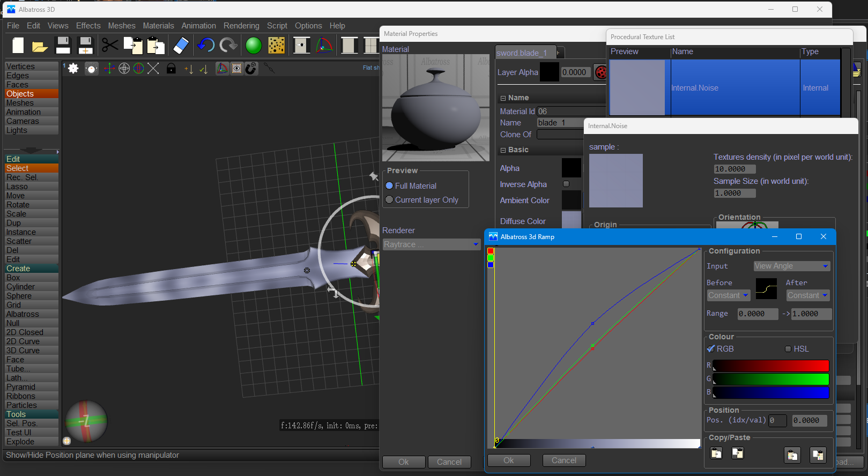Click the eye view panel icon in main toolbar
This screenshot has width=868, height=476.
point(302,46)
